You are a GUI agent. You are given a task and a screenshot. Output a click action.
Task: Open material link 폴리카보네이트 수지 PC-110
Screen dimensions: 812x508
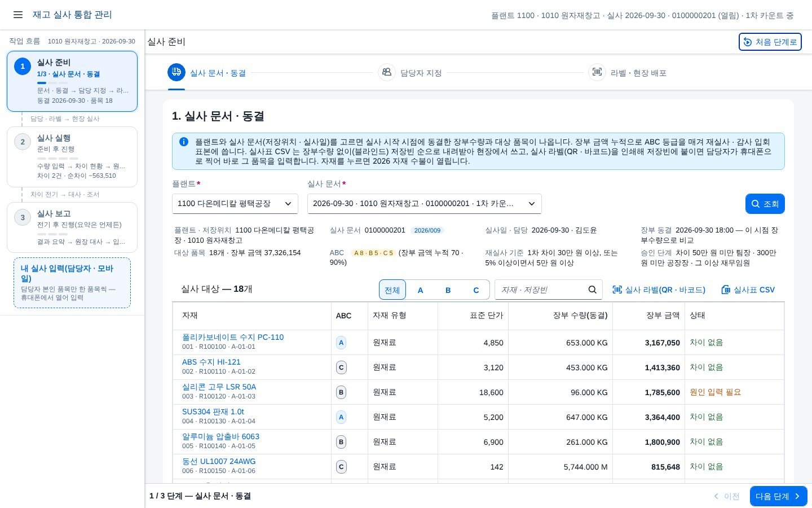click(x=233, y=337)
